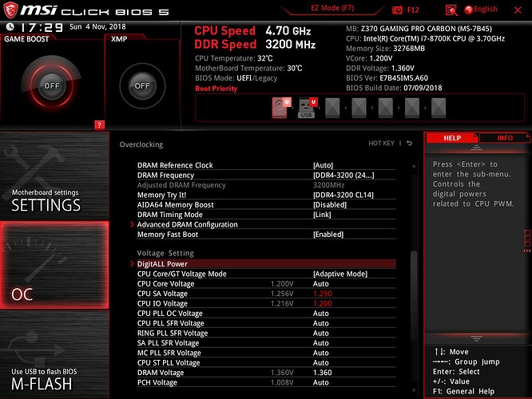Viewport: 532px width, 399px height.
Task: Open the M-FLASH section
Action: coord(54,354)
